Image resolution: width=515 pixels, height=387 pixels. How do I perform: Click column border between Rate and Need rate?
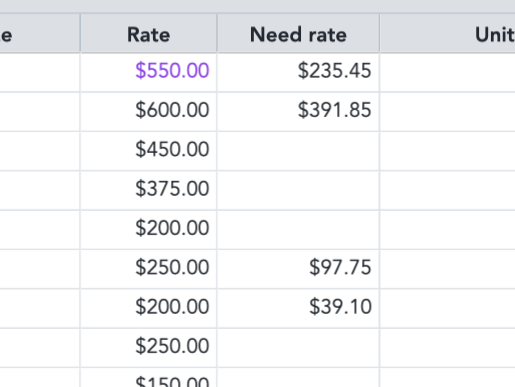[217, 33]
